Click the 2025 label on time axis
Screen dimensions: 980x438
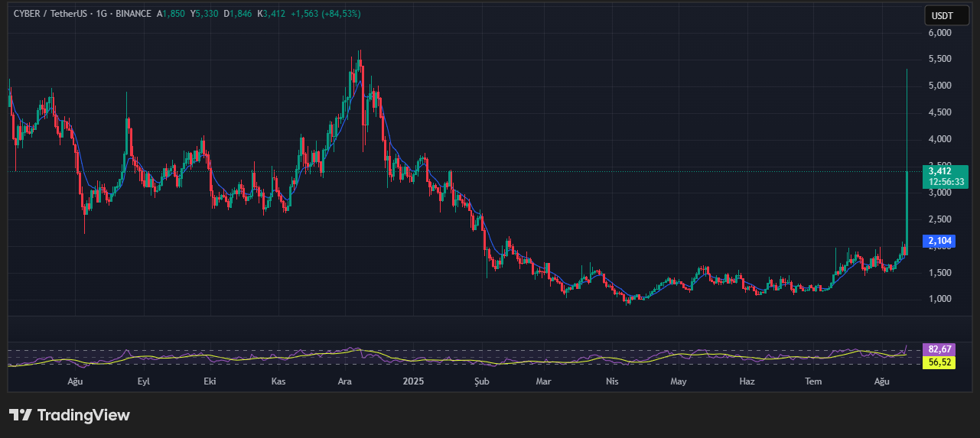tap(413, 381)
